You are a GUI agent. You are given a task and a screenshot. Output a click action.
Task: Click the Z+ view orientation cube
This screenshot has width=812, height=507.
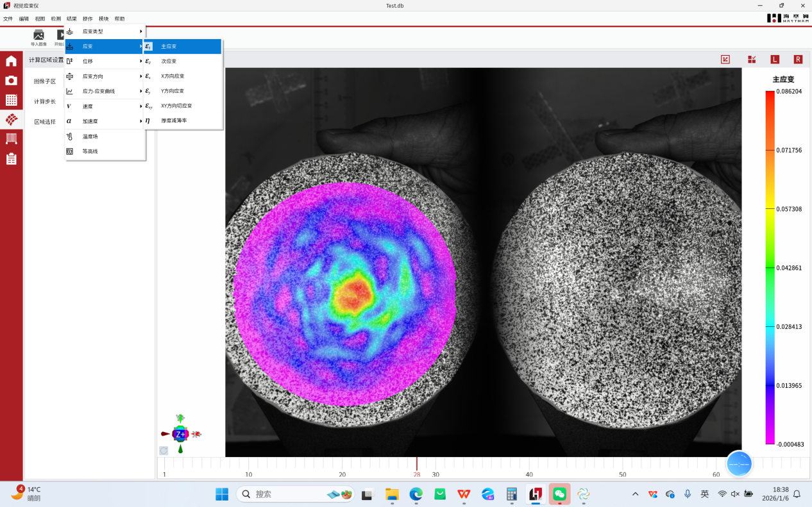point(180,434)
